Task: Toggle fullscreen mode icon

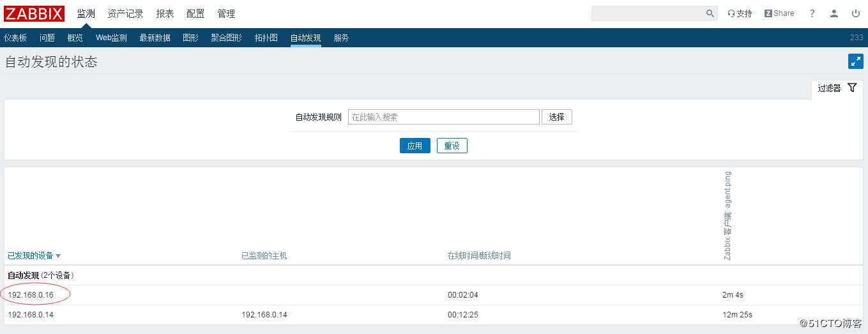Action: point(856,61)
